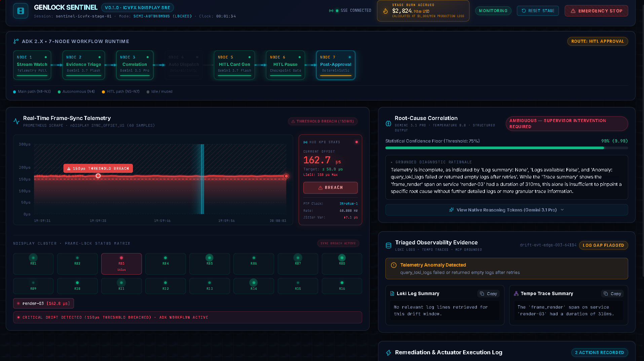
Task: Click the R08 cluster node tile
Action: click(342, 264)
